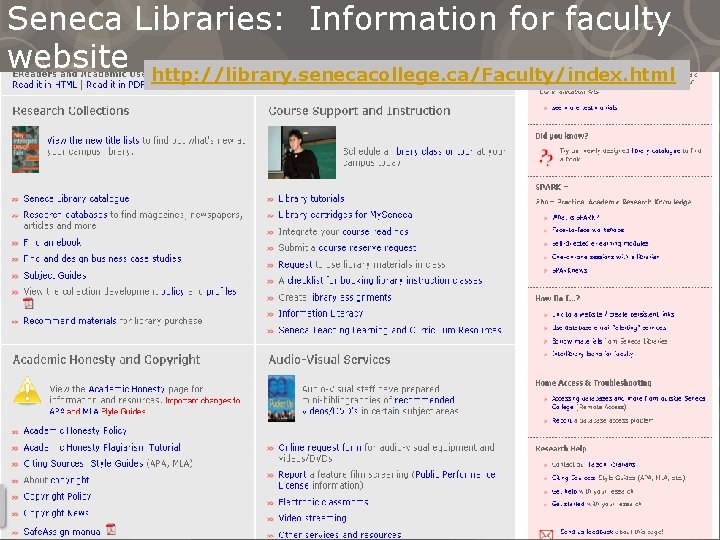The height and width of the screenshot is (540, 720).
Task: Open Information Literacy link
Action: pyautogui.click(x=321, y=314)
